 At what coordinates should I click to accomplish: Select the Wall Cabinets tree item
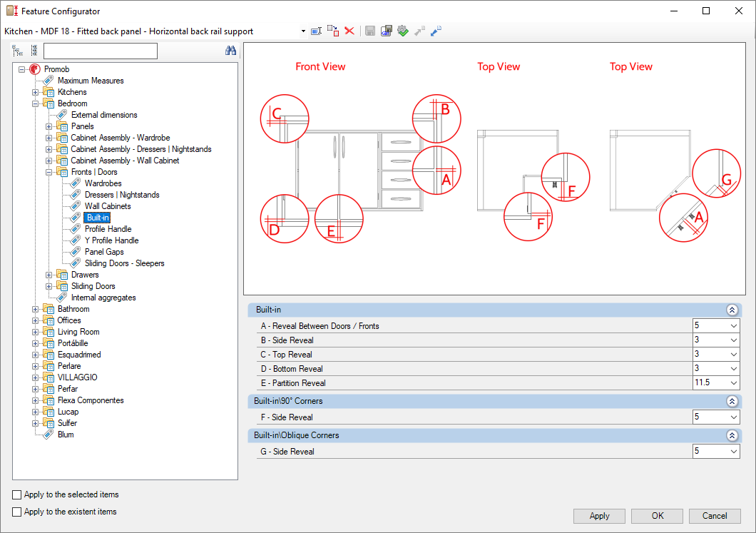pos(108,206)
